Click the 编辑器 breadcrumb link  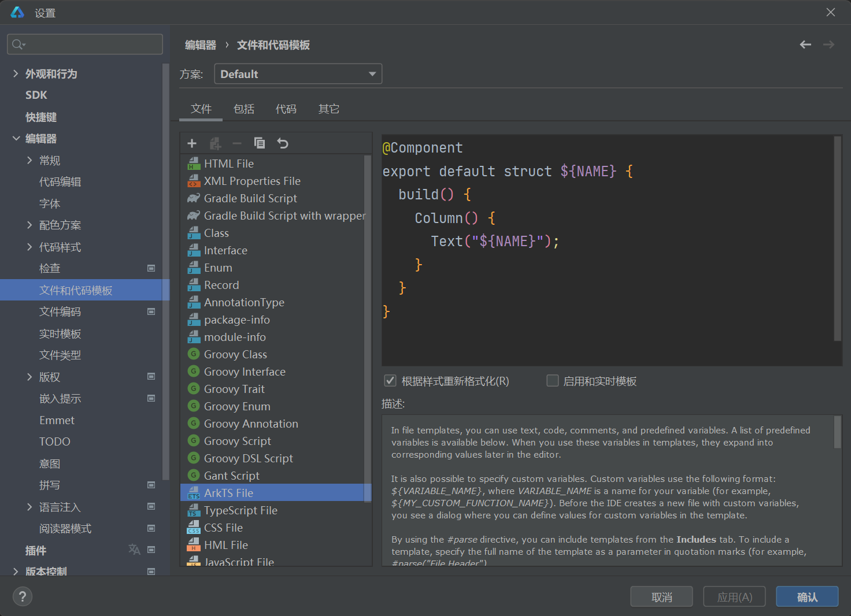[201, 44]
